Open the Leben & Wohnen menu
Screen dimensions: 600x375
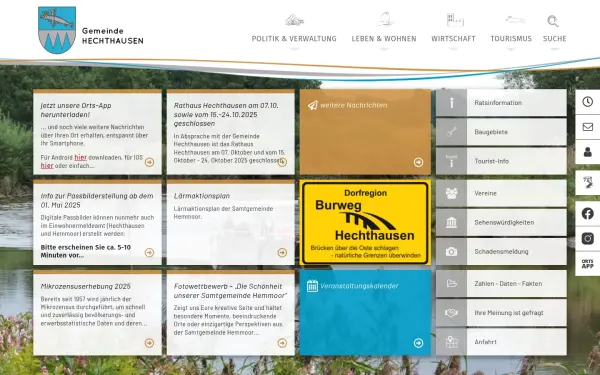pyautogui.click(x=384, y=39)
